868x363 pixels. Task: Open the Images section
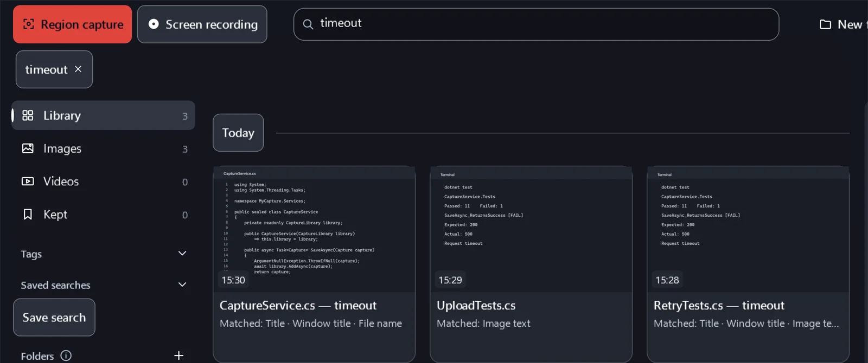pos(103,148)
